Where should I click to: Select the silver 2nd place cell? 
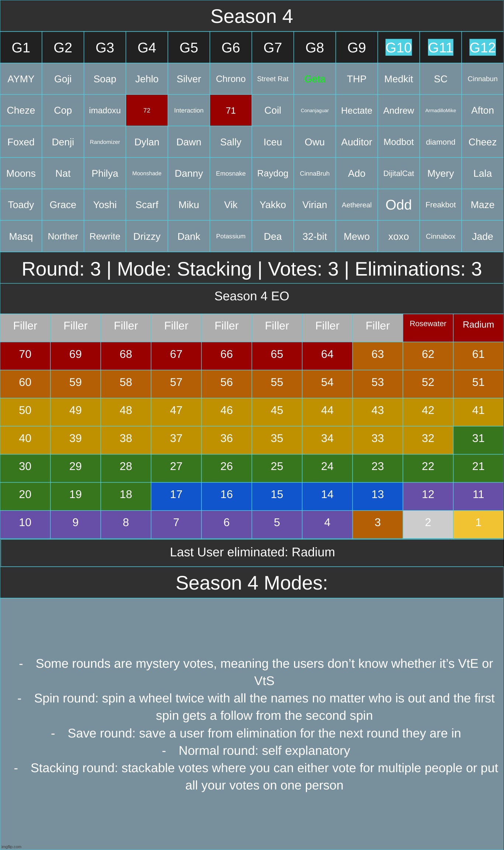(x=428, y=522)
